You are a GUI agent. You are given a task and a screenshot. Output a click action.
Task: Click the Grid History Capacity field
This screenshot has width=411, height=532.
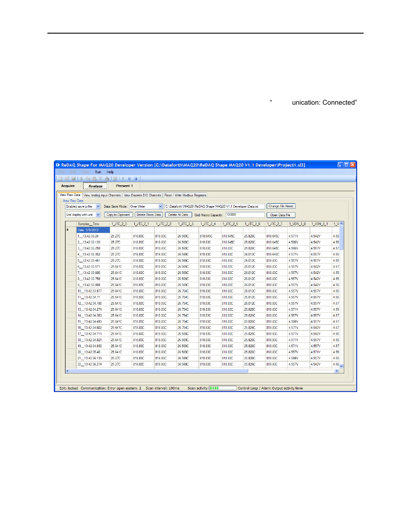pyautogui.click(x=245, y=215)
